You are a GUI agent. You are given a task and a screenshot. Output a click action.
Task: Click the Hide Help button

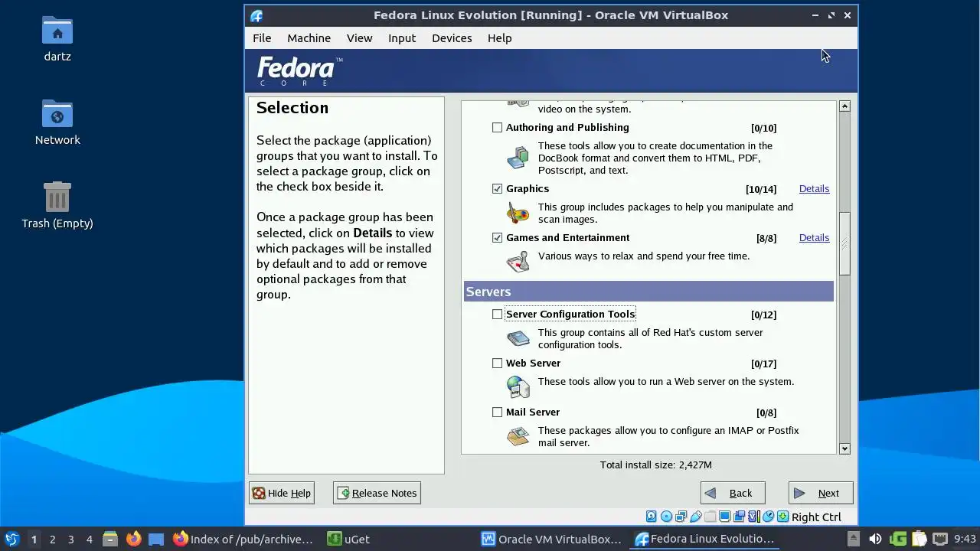[x=282, y=493]
